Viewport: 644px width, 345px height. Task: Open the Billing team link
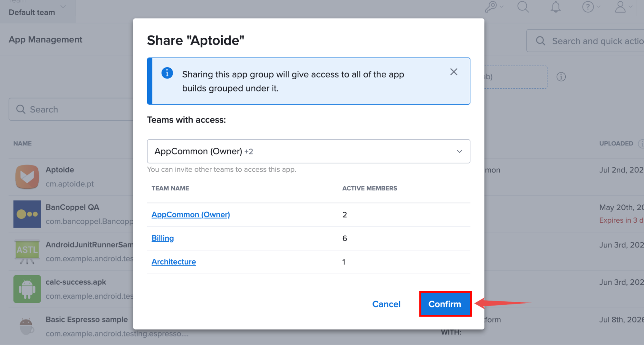point(162,238)
